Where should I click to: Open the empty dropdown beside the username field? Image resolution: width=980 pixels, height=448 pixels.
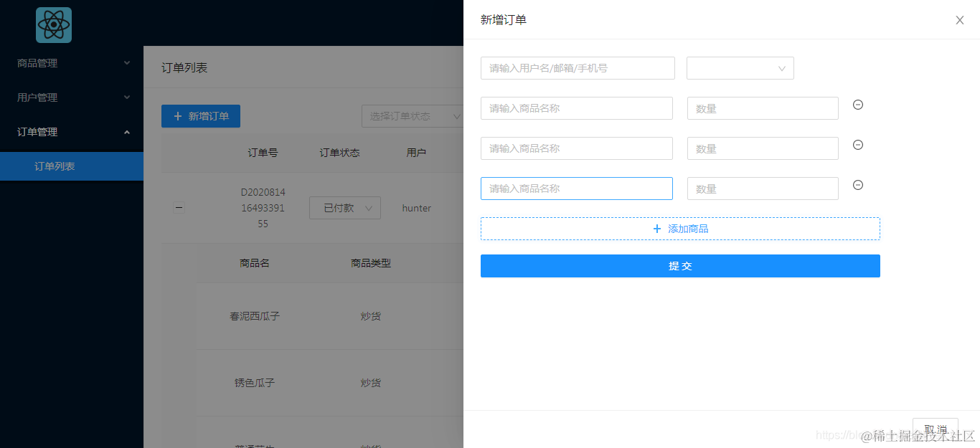pos(740,68)
